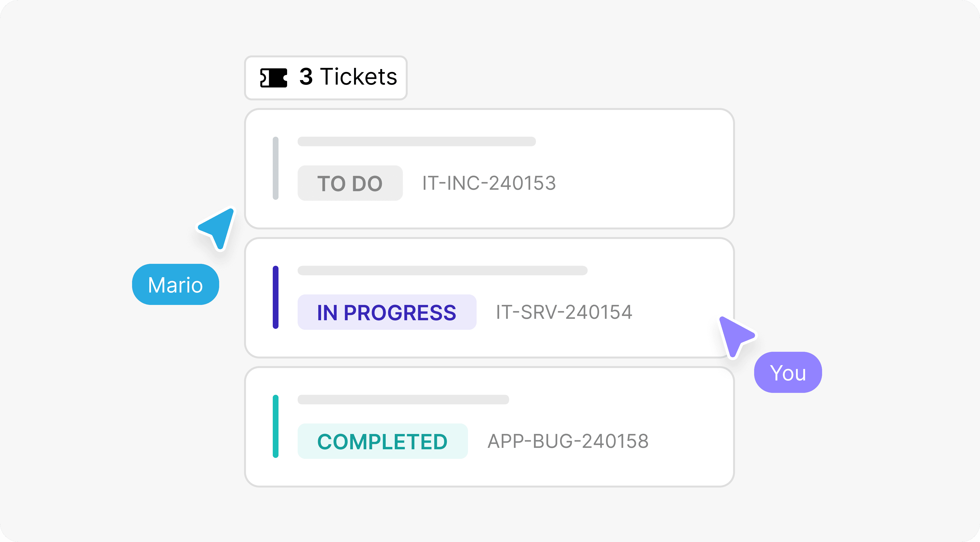This screenshot has height=542, width=980.
Task: Open ticket APP-BUG-240158
Action: [568, 441]
